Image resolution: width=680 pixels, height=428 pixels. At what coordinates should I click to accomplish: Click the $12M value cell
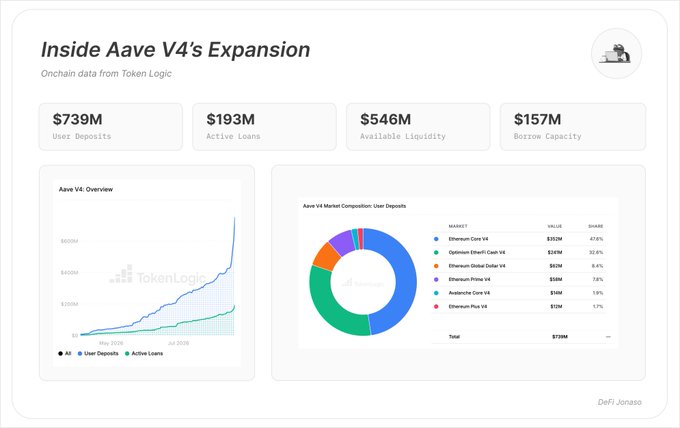point(556,307)
